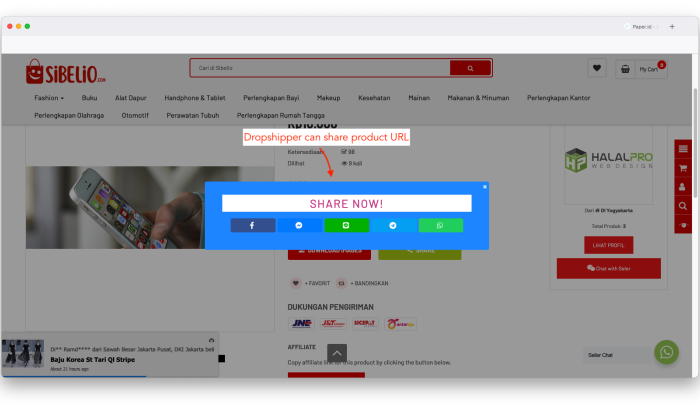Click the sidebar eye recently-viewed icon
Screen dimensions: 700x410
(683, 225)
